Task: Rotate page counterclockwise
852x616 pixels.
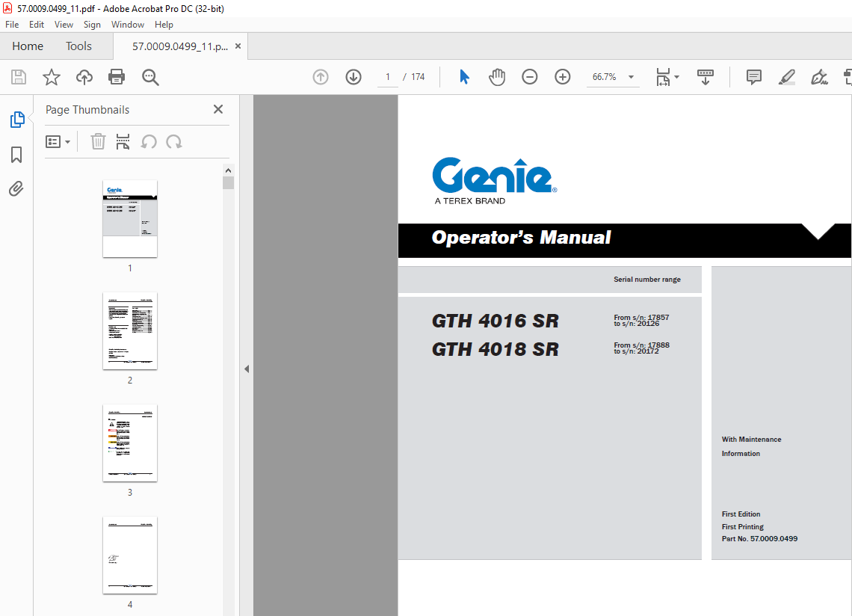Action: [x=148, y=142]
